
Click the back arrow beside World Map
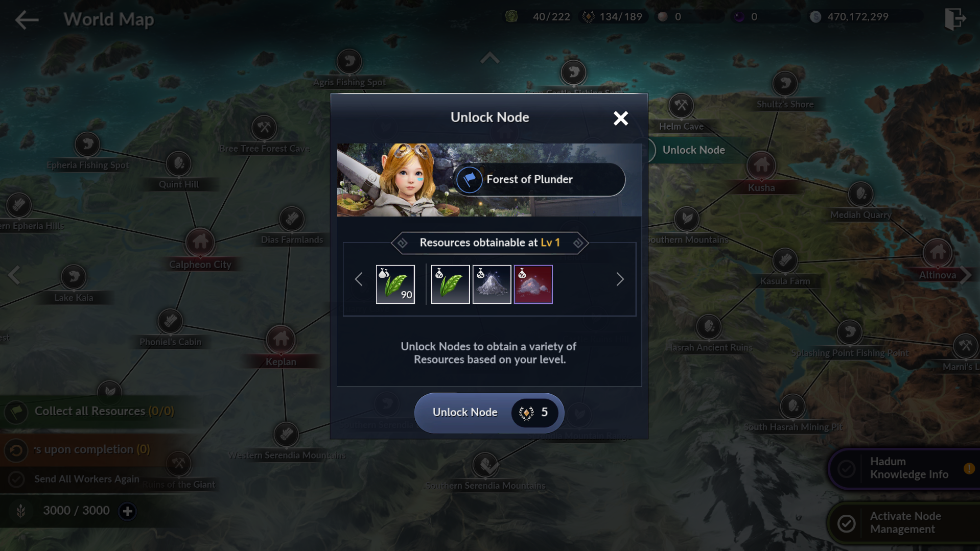point(27,20)
